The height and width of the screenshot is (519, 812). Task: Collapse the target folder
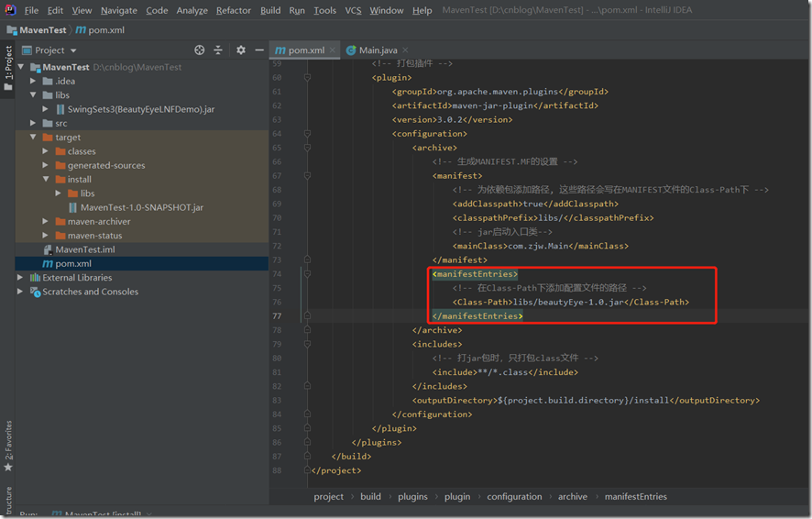(x=33, y=138)
